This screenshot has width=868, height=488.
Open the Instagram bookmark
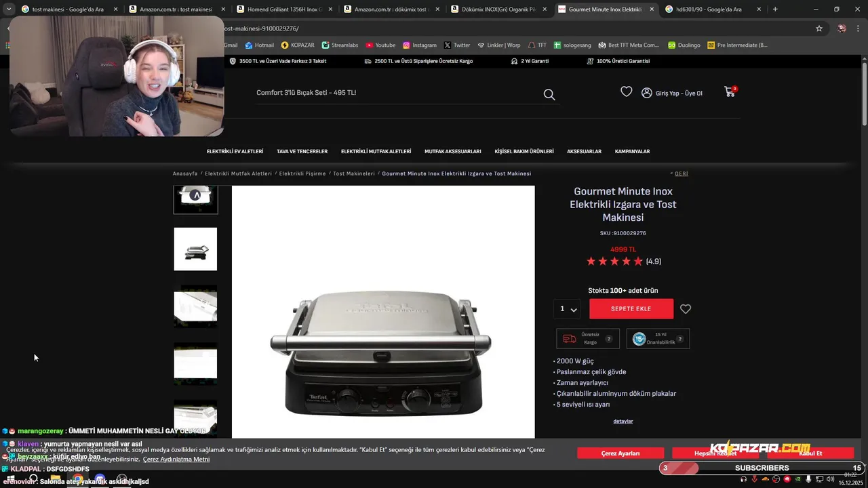(420, 45)
